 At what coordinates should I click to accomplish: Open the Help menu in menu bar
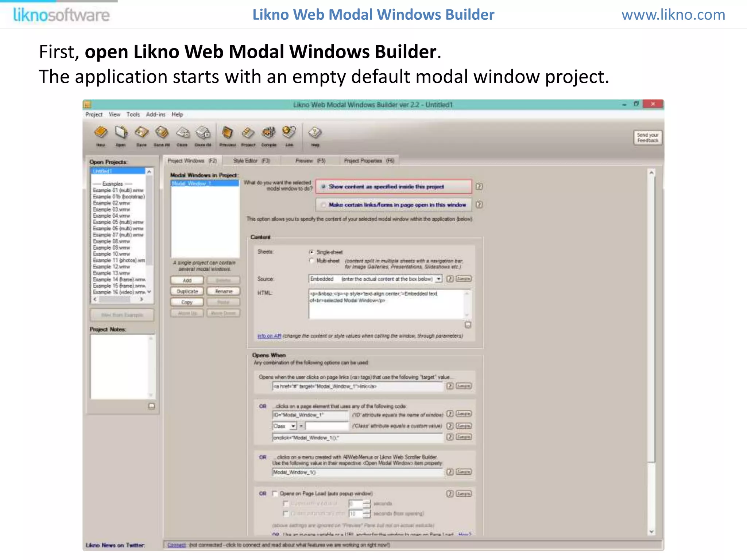177,114
